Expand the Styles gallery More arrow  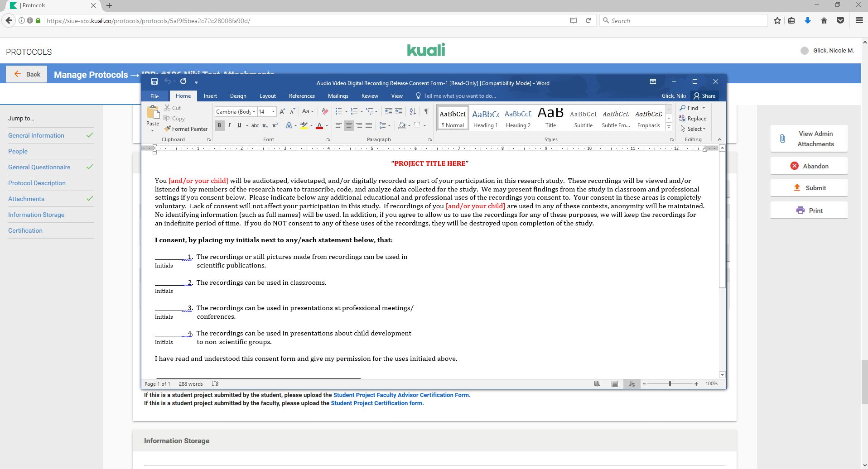(x=669, y=127)
